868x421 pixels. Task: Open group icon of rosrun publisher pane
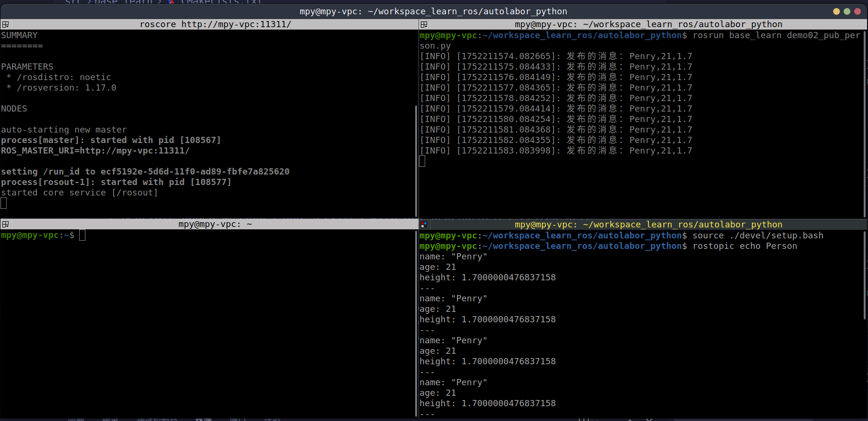click(424, 24)
